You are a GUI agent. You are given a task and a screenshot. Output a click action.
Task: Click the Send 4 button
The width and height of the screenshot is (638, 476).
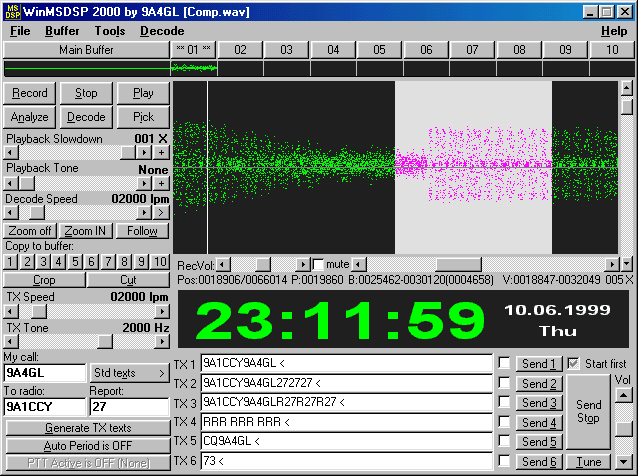539,423
